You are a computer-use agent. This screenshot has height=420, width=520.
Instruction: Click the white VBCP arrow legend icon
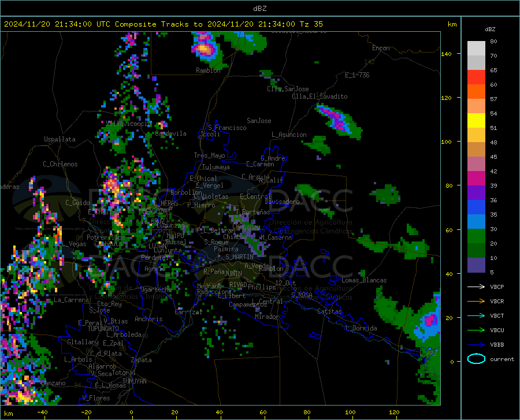pyautogui.click(x=476, y=287)
